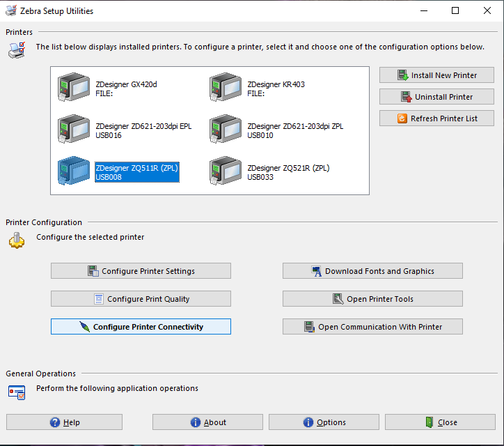
Task: Click the General Operations section icon
Action: click(x=17, y=391)
